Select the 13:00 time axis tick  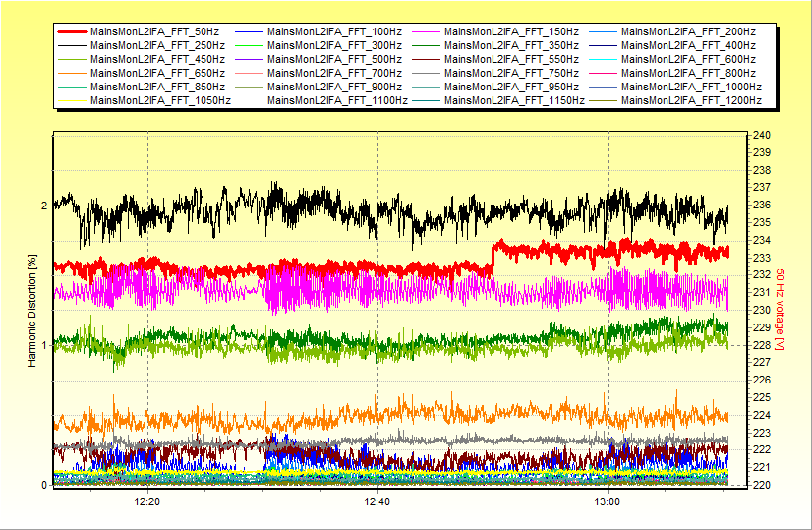(608, 501)
